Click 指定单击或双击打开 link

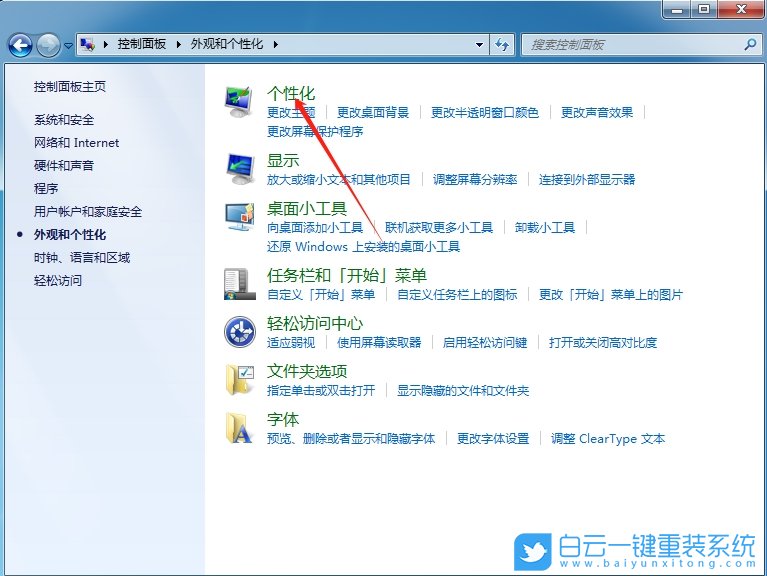coord(321,391)
